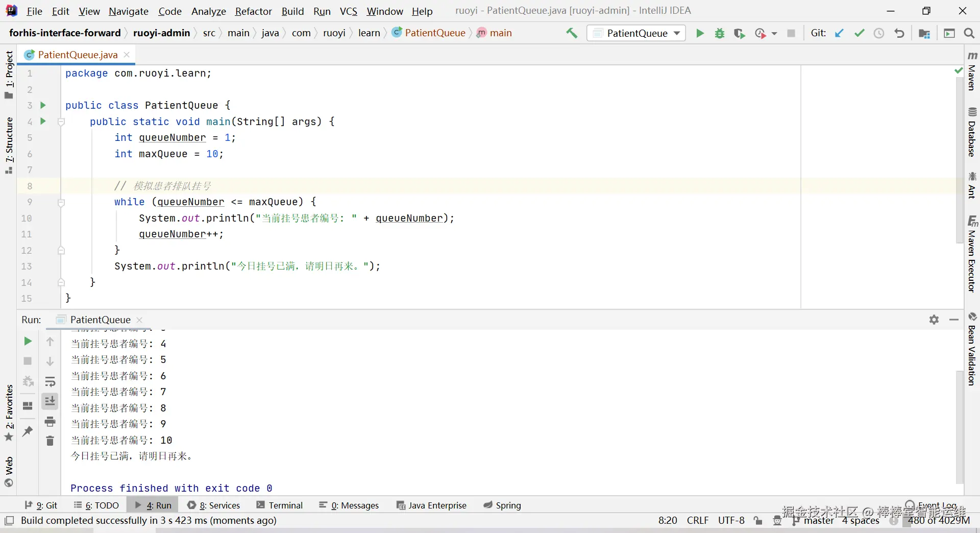Open the Navigate menu
Viewport: 980px width, 533px height.
coord(129,11)
